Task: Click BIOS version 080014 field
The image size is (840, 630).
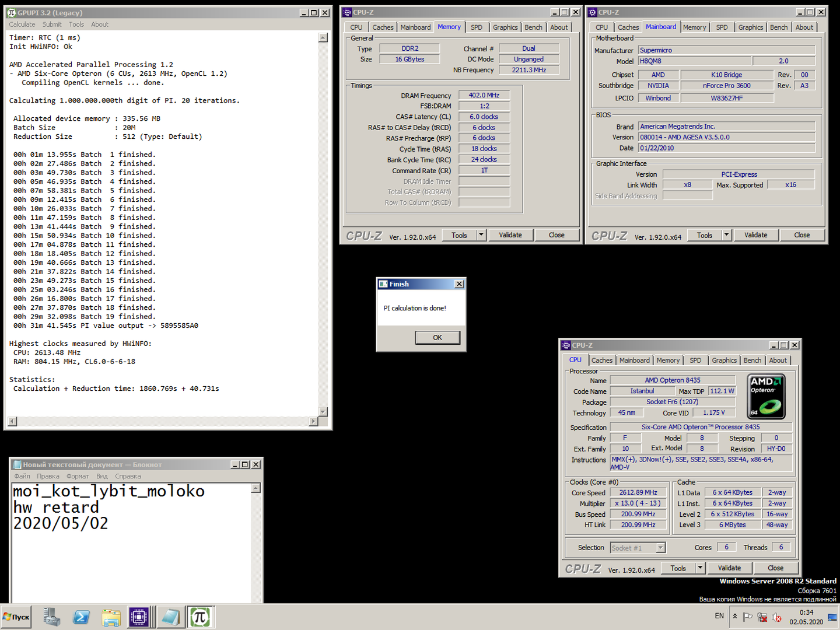Action: [726, 138]
